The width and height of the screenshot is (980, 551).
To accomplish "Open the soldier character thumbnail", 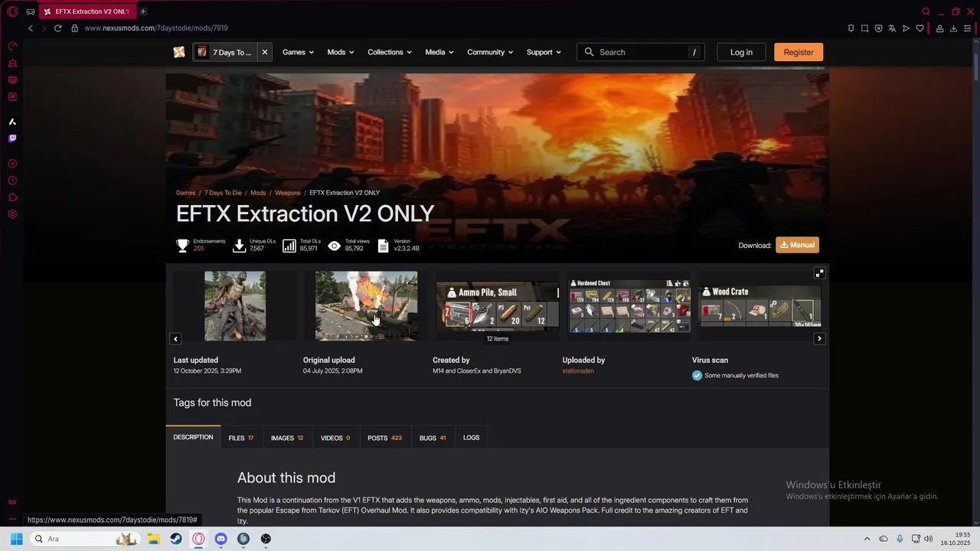I will coord(235,306).
